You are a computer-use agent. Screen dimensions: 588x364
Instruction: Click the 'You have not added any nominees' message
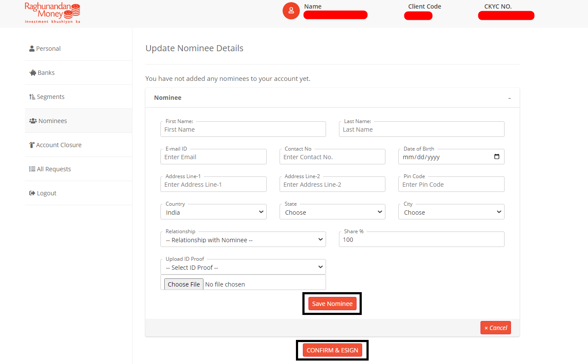pos(228,79)
